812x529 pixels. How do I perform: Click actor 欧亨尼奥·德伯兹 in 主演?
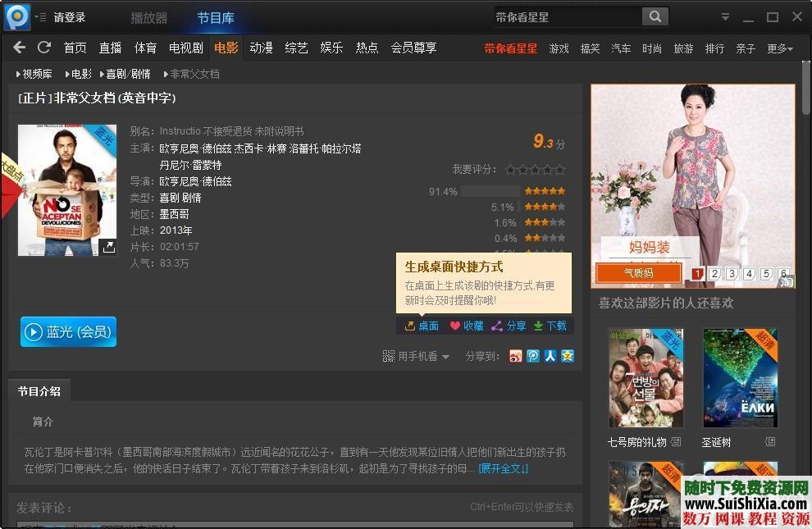[195, 148]
